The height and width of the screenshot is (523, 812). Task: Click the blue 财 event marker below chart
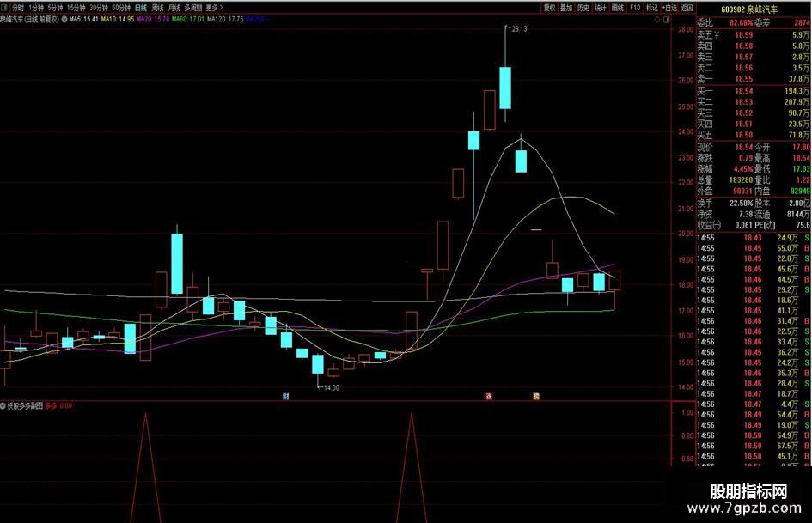pyautogui.click(x=286, y=396)
